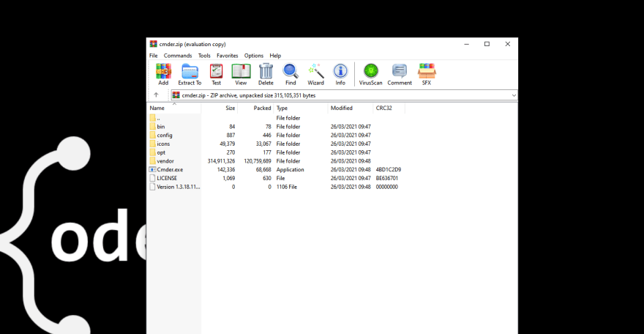Click the Add toolbar icon
644x334 pixels.
(163, 75)
